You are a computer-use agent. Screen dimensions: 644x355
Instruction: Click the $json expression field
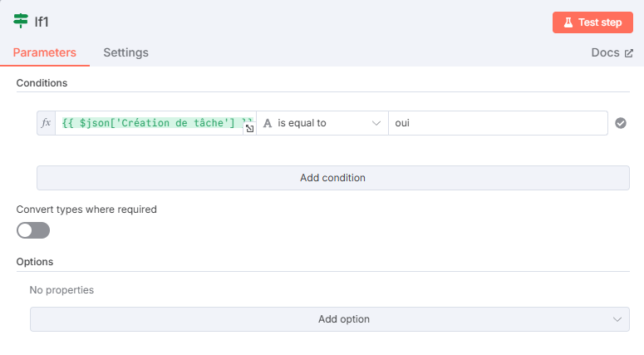pos(155,123)
